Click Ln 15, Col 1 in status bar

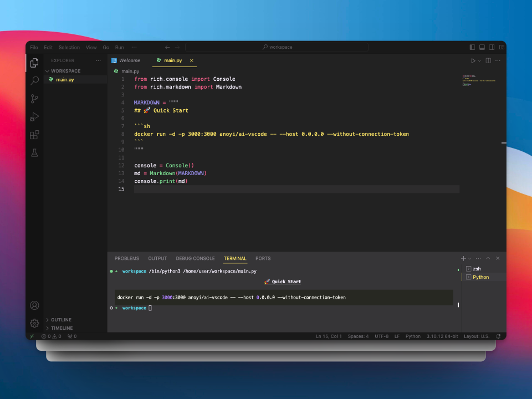[329, 336]
